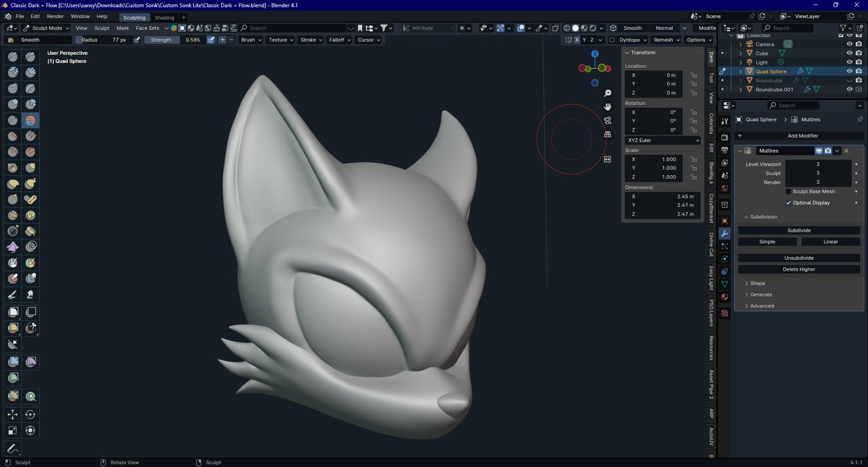Image resolution: width=868 pixels, height=467 pixels.
Task: Enable the Sculpt Base Mesh checkbox
Action: [x=788, y=191]
